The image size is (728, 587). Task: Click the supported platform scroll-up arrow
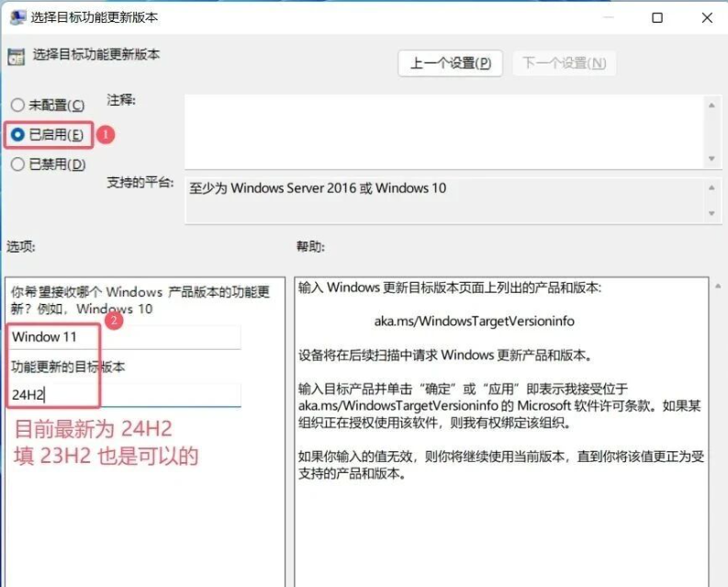tap(711, 187)
